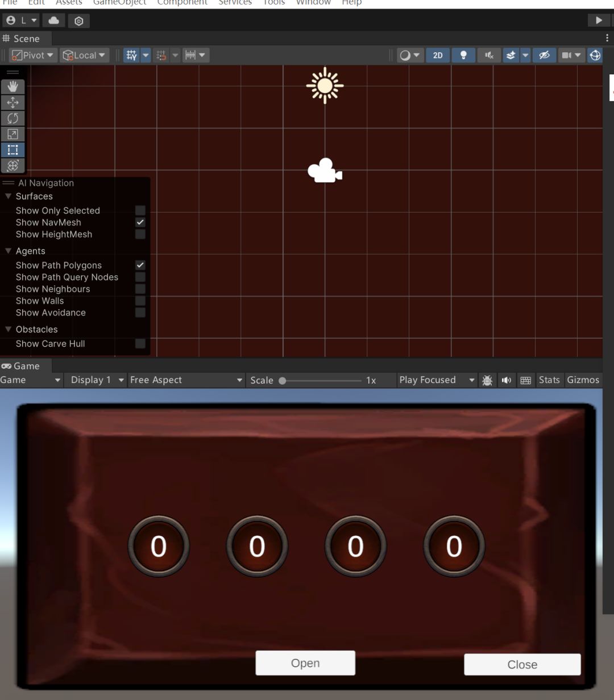Select the Rect tool
Image resolution: width=614 pixels, height=700 pixels.
13,150
